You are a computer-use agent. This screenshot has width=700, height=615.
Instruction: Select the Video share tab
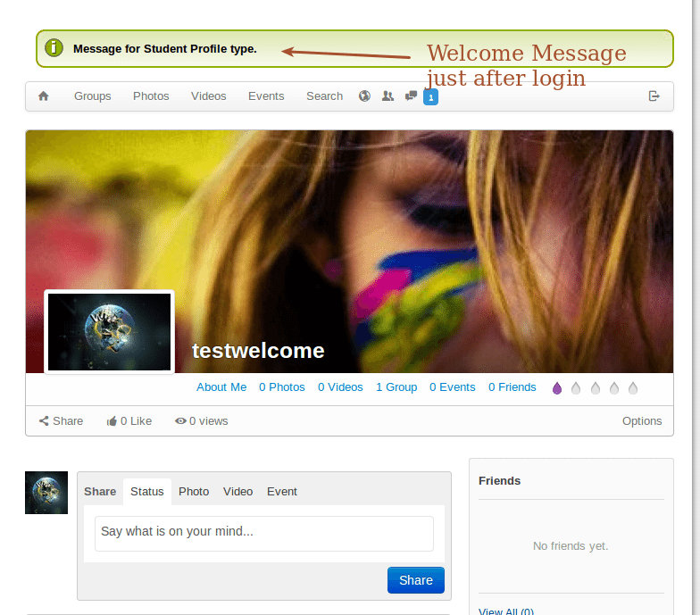coord(238,492)
